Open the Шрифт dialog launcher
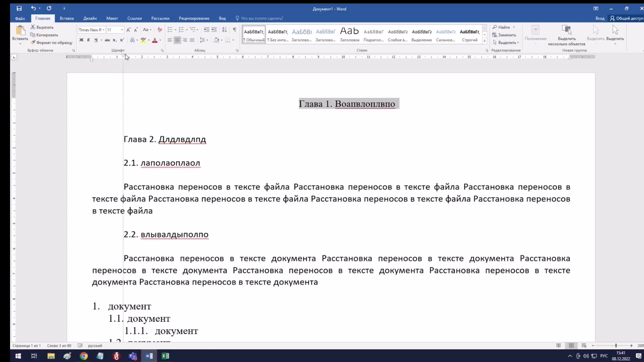Image resolution: width=644 pixels, height=362 pixels. pyautogui.click(x=162, y=51)
